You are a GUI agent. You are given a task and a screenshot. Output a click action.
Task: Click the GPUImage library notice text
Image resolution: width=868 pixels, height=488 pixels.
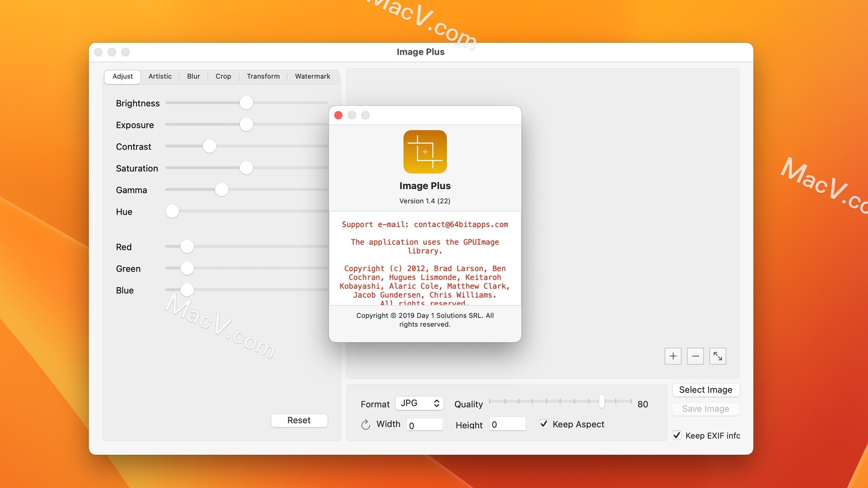tap(425, 246)
